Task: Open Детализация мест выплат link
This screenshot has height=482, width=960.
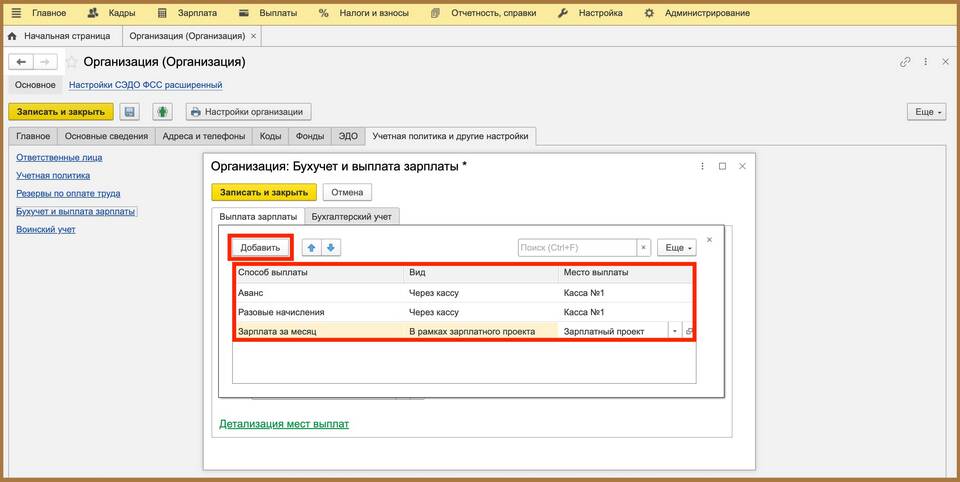Action: point(284,423)
